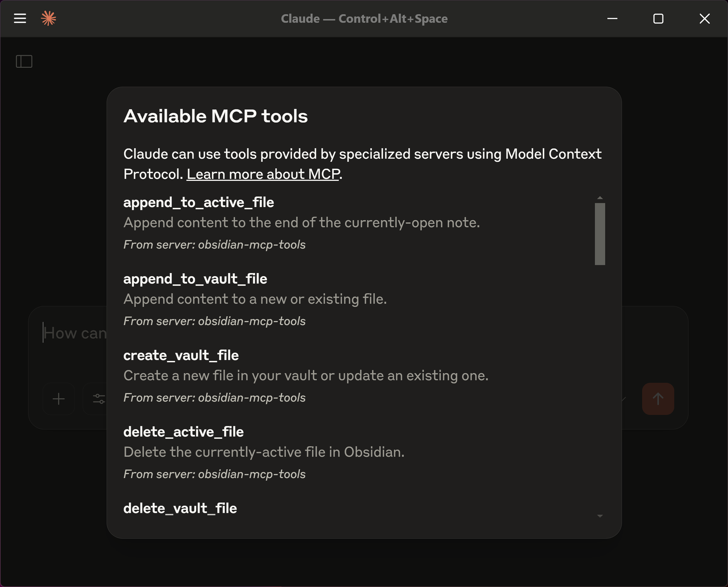
Task: Minimize the Claude window
Action: click(612, 19)
